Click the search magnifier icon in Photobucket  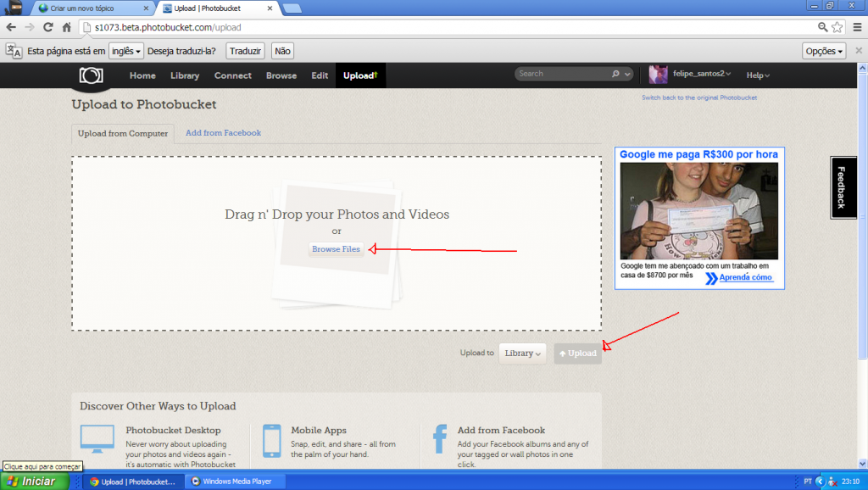(x=615, y=74)
